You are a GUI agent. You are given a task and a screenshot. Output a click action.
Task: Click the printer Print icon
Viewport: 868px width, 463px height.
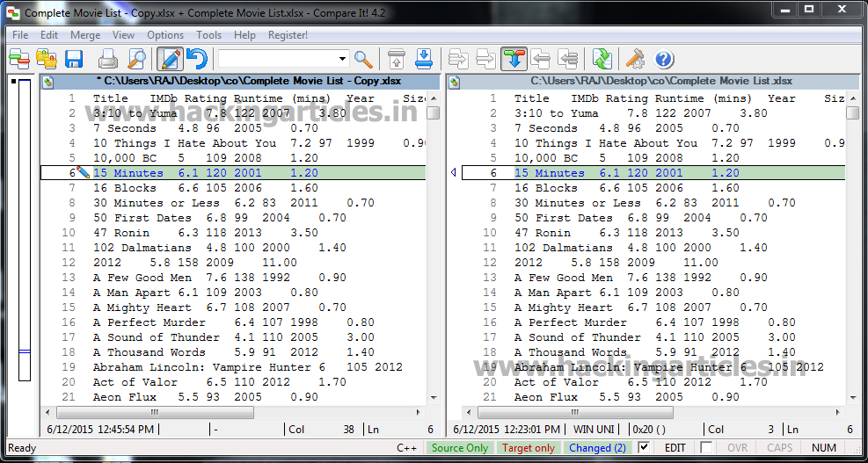(108, 59)
